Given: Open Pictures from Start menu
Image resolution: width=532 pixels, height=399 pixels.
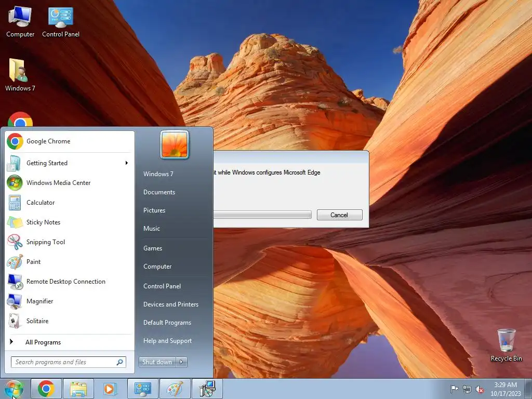Looking at the screenshot, I should [x=154, y=210].
